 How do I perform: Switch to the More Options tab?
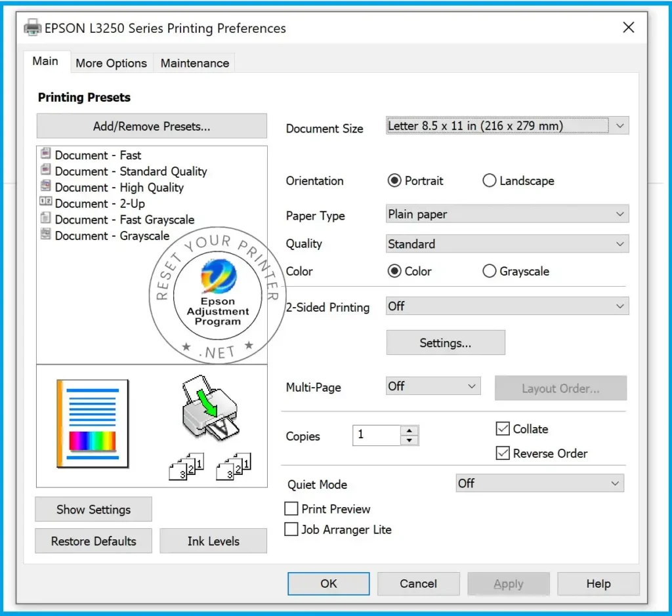[x=112, y=63]
